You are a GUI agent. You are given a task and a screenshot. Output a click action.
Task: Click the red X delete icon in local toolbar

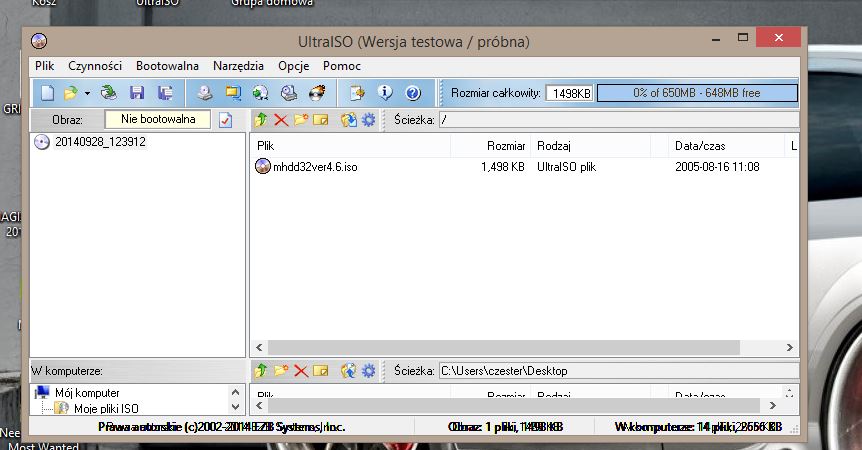(x=301, y=371)
